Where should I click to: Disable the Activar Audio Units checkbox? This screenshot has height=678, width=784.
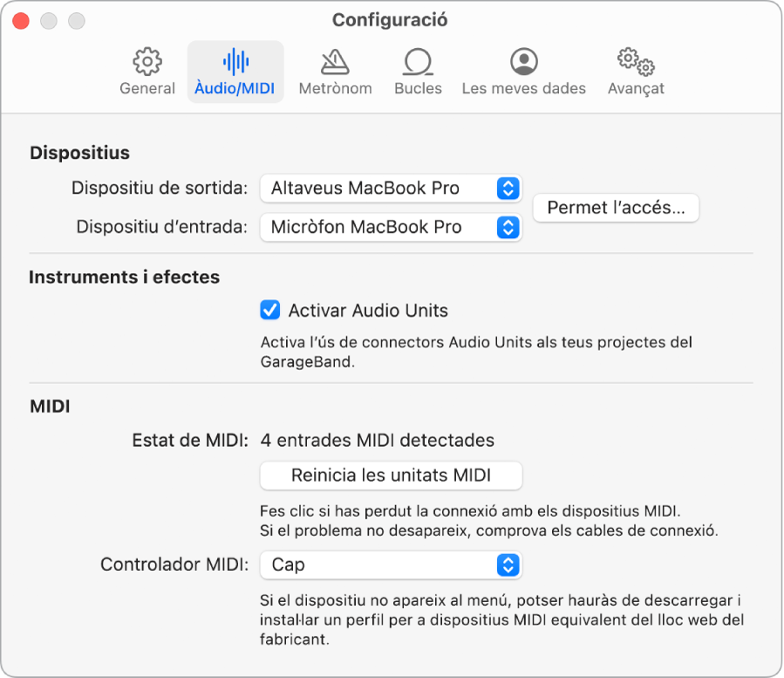270,310
